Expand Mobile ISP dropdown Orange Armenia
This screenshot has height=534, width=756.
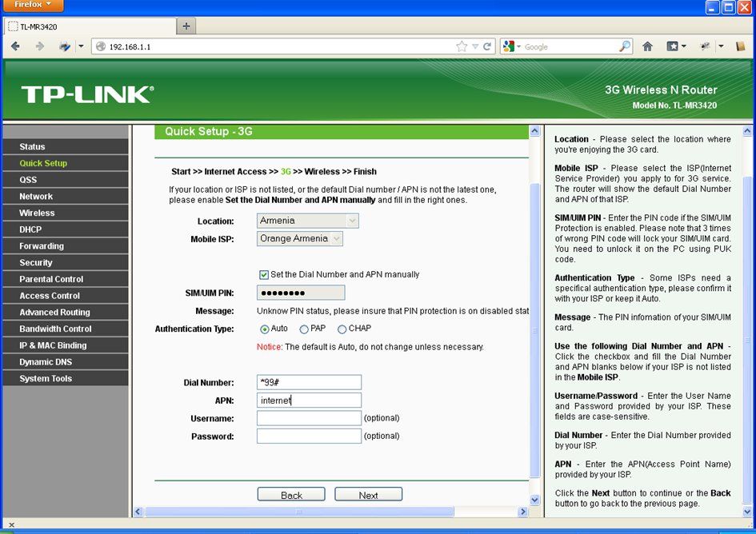point(337,238)
